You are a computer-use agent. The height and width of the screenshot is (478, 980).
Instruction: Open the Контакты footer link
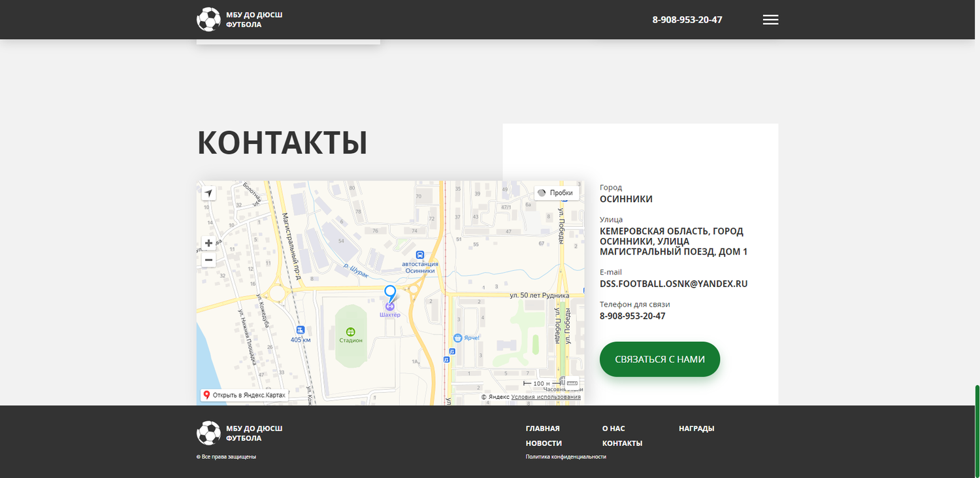coord(622,443)
